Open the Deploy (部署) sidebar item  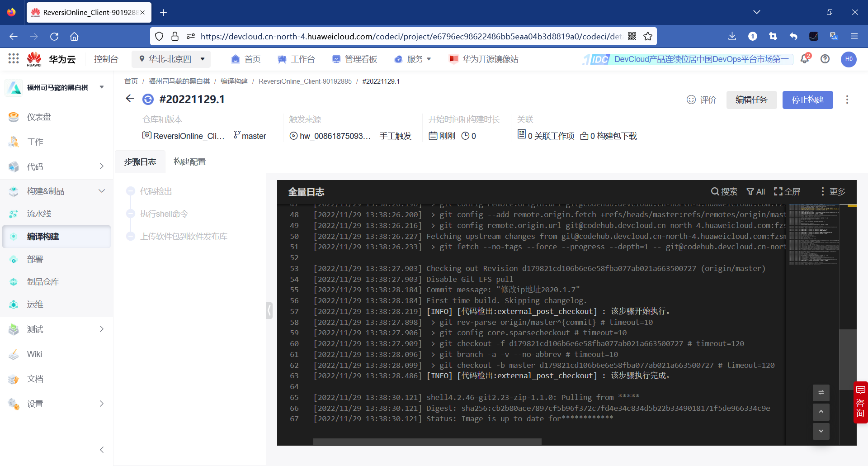(57, 259)
